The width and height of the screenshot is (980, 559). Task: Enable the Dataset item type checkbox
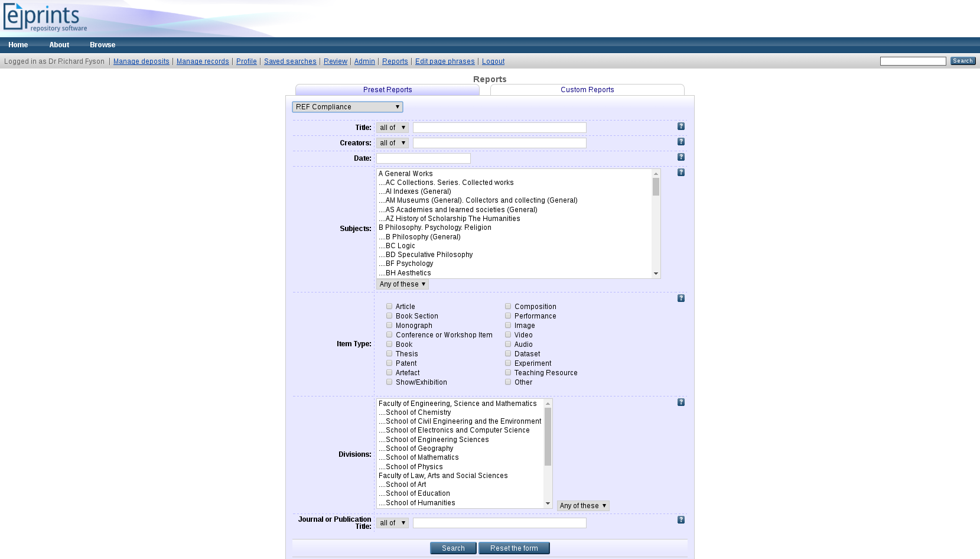[x=508, y=353]
